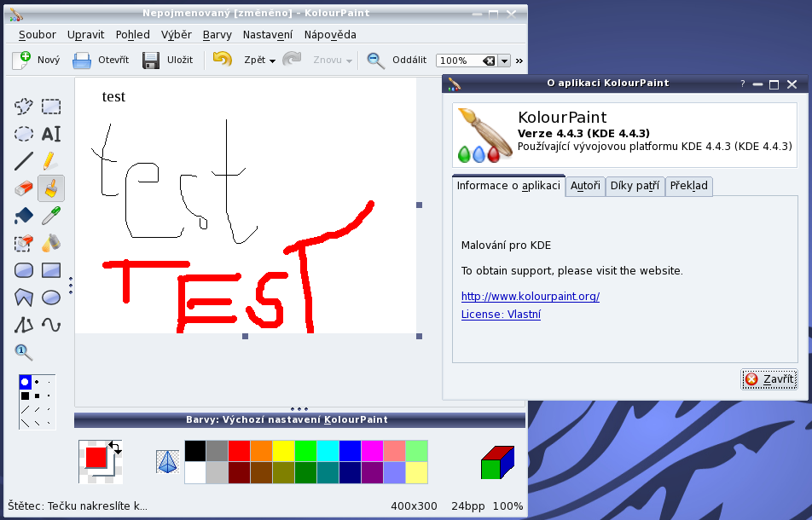Choose the large square brush shape
812x520 pixels.
[25, 396]
